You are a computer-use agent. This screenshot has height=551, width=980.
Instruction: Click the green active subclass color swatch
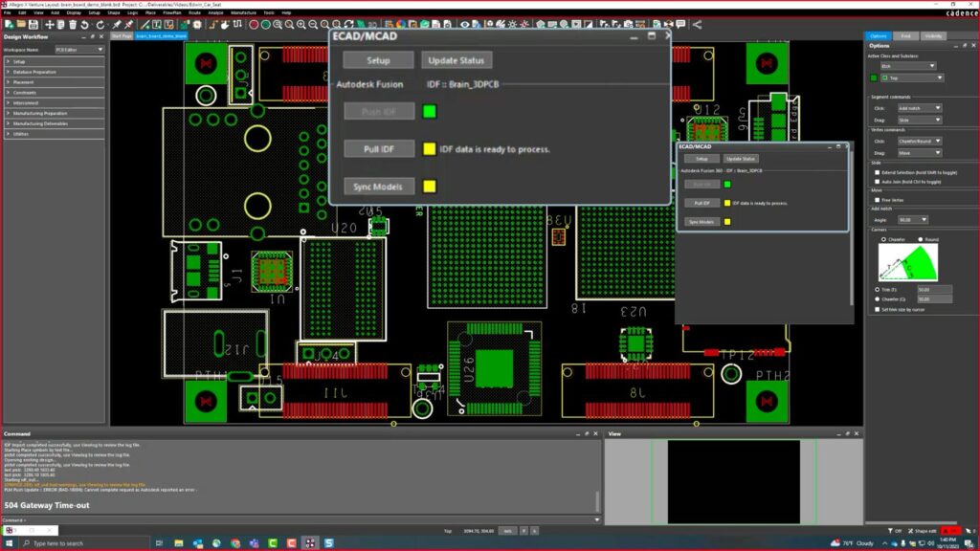tap(874, 77)
